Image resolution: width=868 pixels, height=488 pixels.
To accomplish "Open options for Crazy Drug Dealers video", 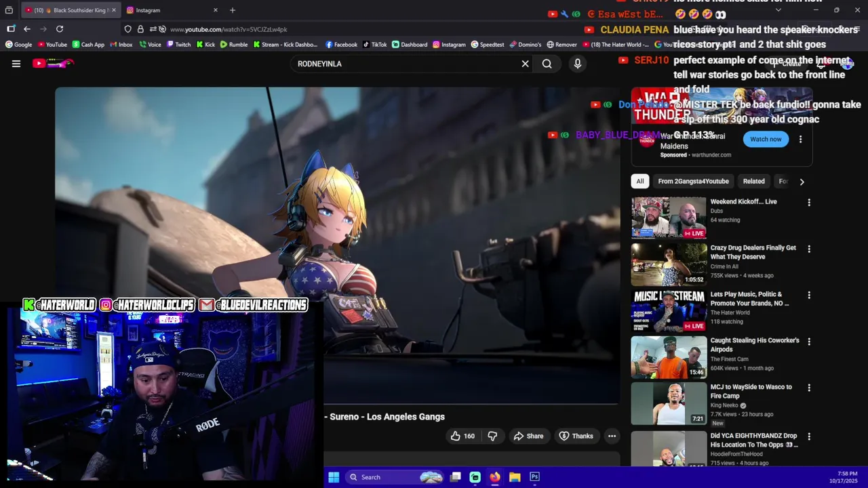I will coord(808,249).
